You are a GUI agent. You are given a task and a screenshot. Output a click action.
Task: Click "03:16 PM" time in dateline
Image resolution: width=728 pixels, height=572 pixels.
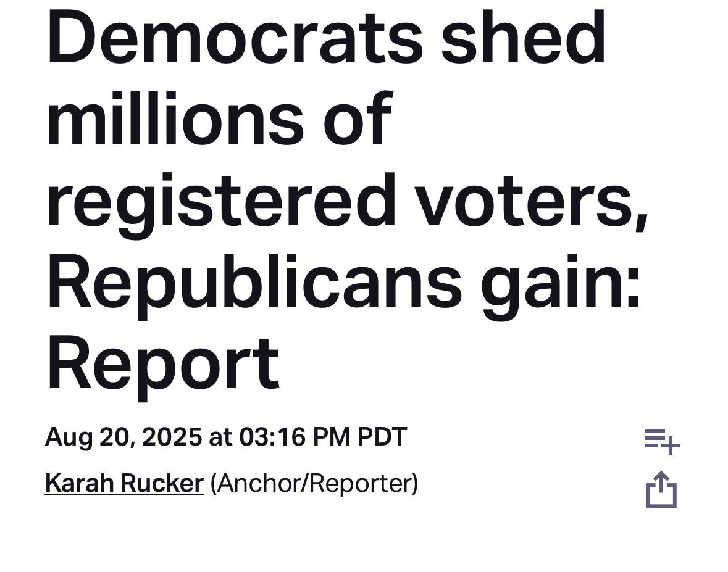tap(295, 437)
